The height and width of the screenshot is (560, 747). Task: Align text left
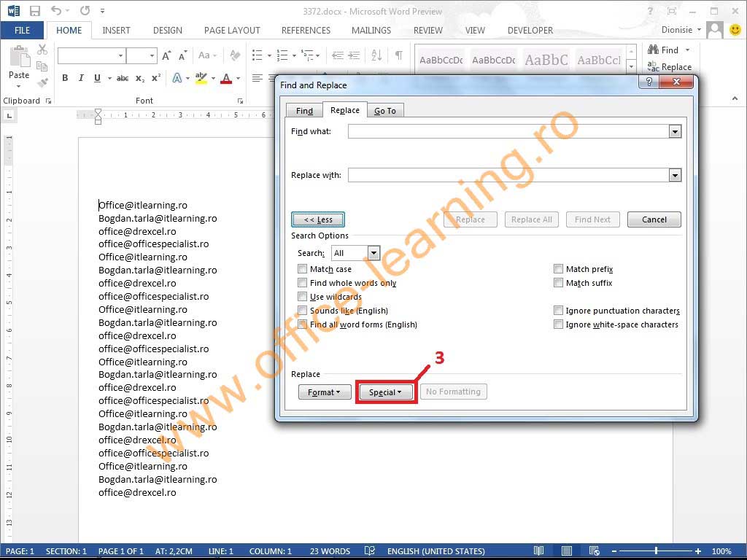pyautogui.click(x=258, y=78)
